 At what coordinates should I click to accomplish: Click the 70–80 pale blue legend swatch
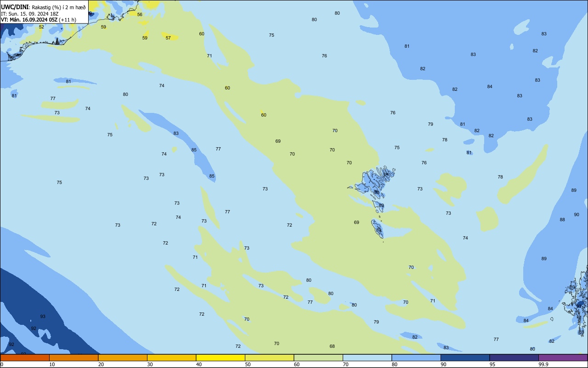click(x=367, y=357)
